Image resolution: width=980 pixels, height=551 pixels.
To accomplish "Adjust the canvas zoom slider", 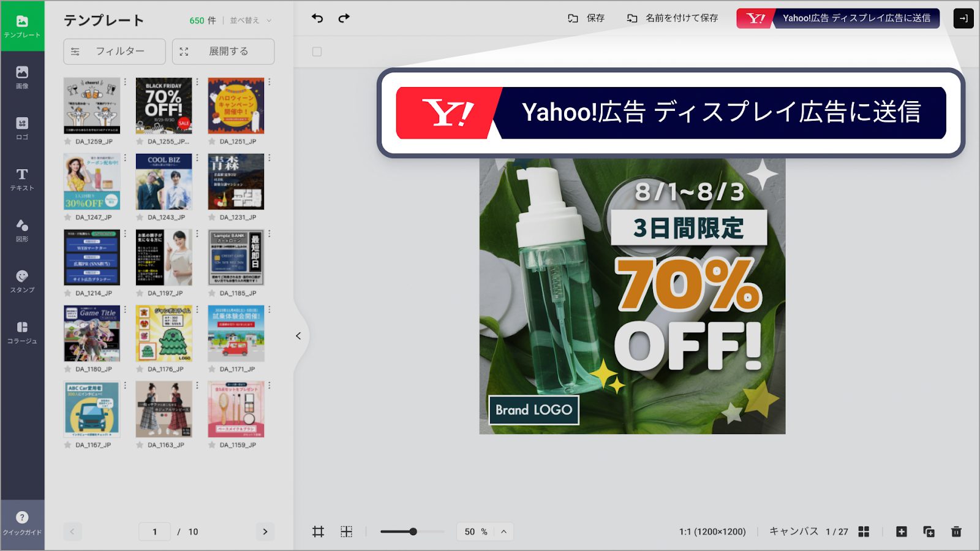I will tap(413, 531).
